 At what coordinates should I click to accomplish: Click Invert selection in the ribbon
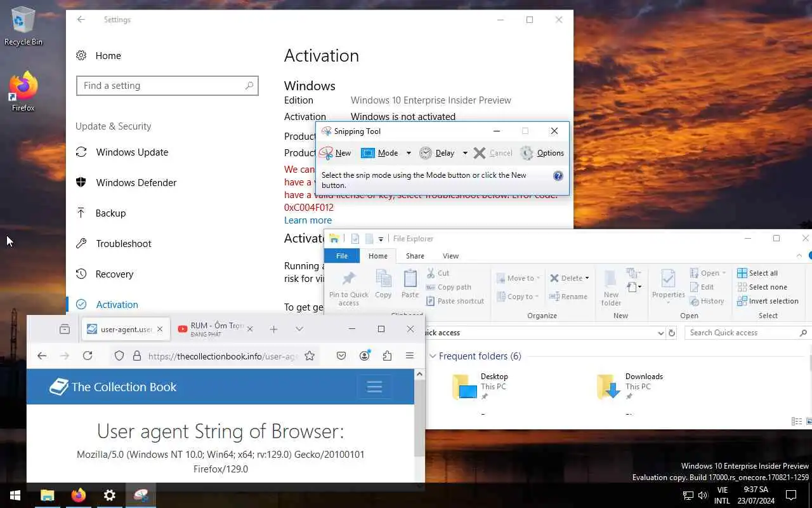click(768, 301)
